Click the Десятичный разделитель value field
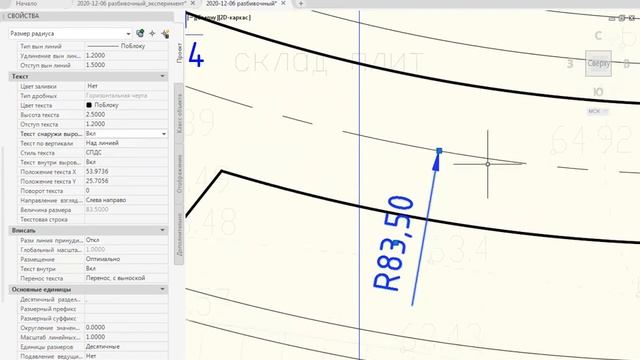Screen dimensions: 640x360 click(126, 300)
